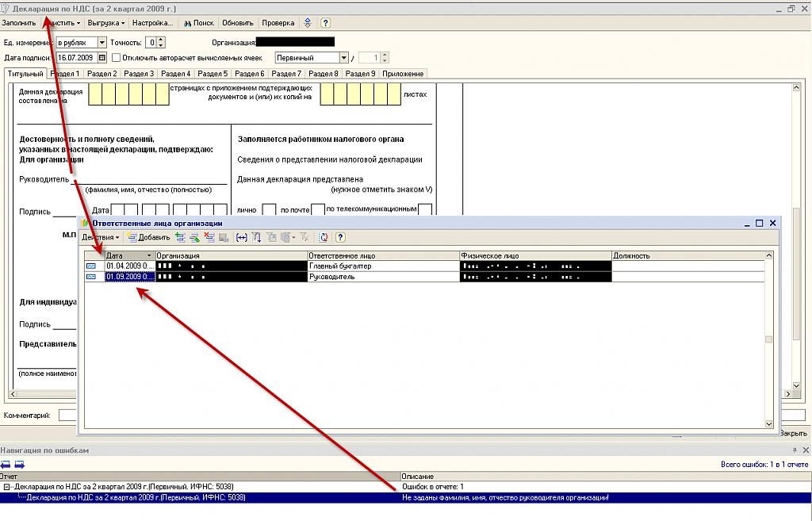Image resolution: width=812 pixels, height=521 pixels.
Task: Open the Приложение tab
Action: (x=403, y=74)
